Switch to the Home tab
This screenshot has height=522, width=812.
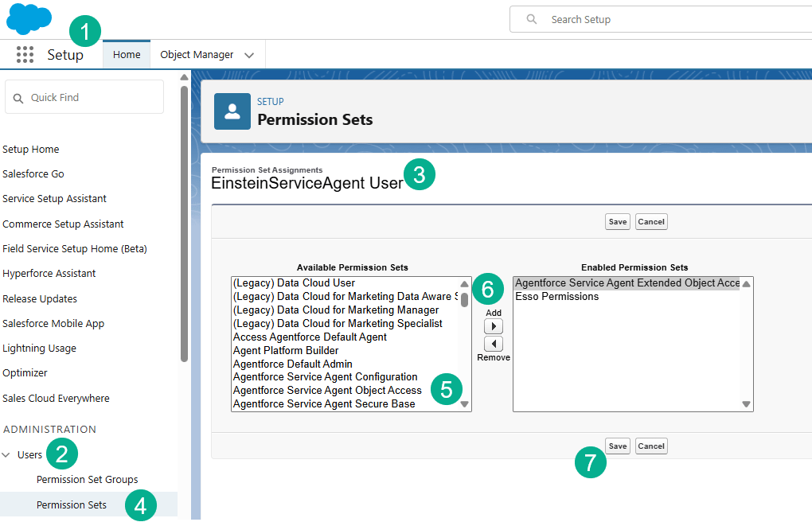127,55
